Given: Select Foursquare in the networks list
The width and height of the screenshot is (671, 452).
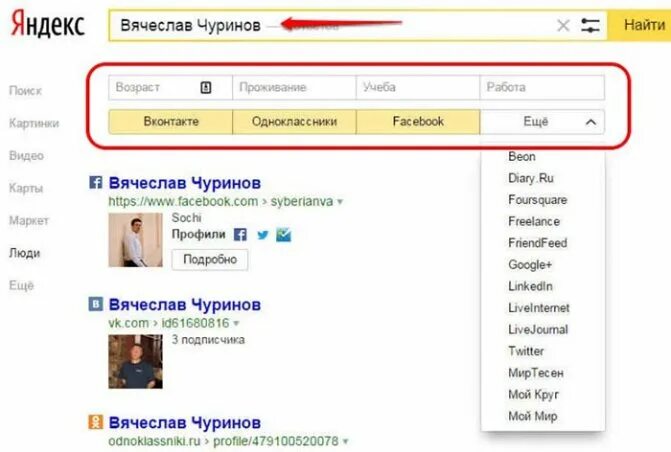Looking at the screenshot, I should tap(537, 200).
